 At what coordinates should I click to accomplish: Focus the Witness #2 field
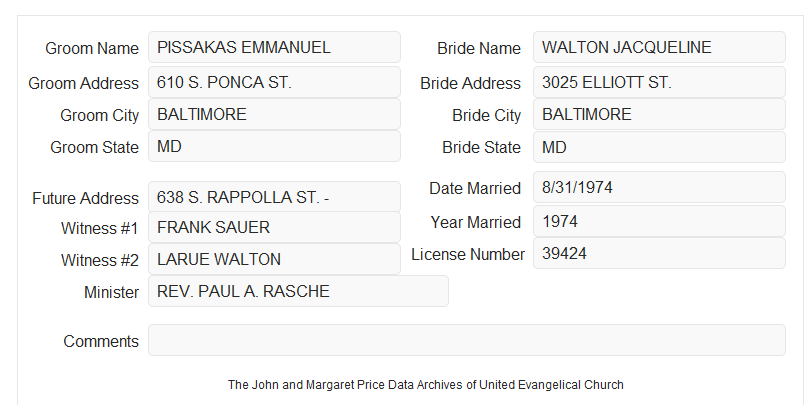274,259
